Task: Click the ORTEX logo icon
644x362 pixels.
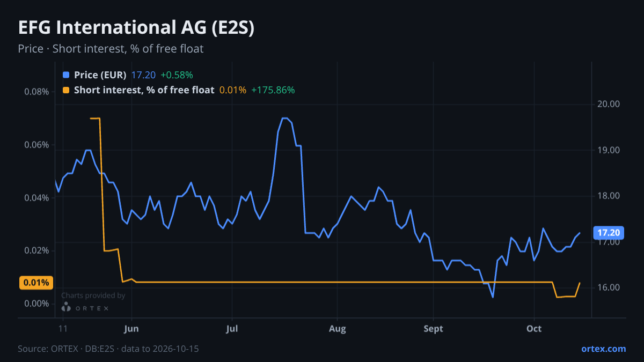Action: (66, 308)
